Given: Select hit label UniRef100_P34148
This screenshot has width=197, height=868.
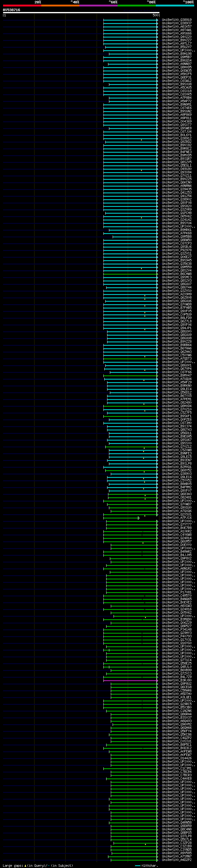Looking at the screenshot, I should (x=176, y=629).
